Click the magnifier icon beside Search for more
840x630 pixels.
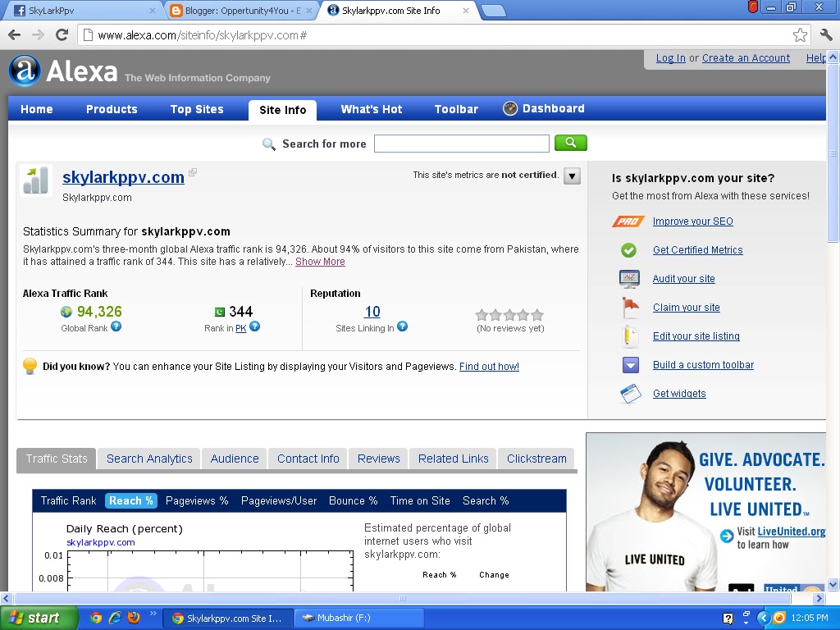pos(269,144)
